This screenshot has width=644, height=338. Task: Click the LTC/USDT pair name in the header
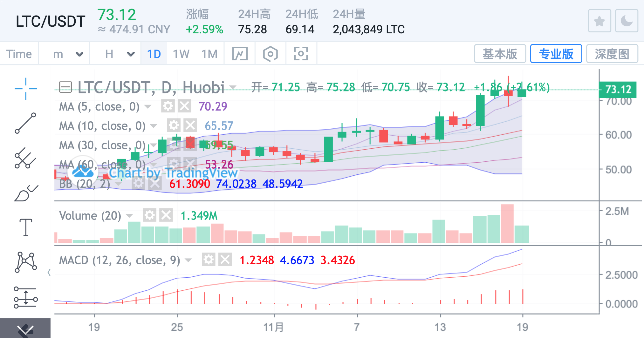point(51,21)
